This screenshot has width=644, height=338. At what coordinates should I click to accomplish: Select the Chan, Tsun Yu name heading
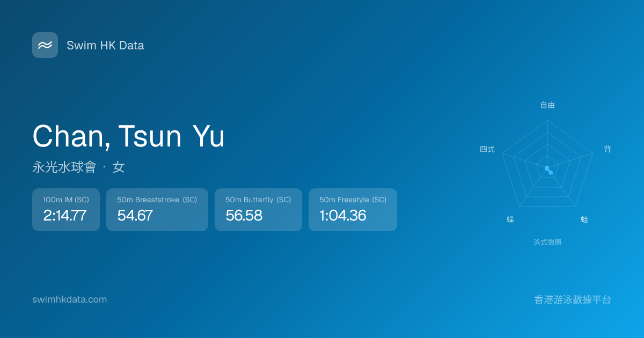(129, 136)
